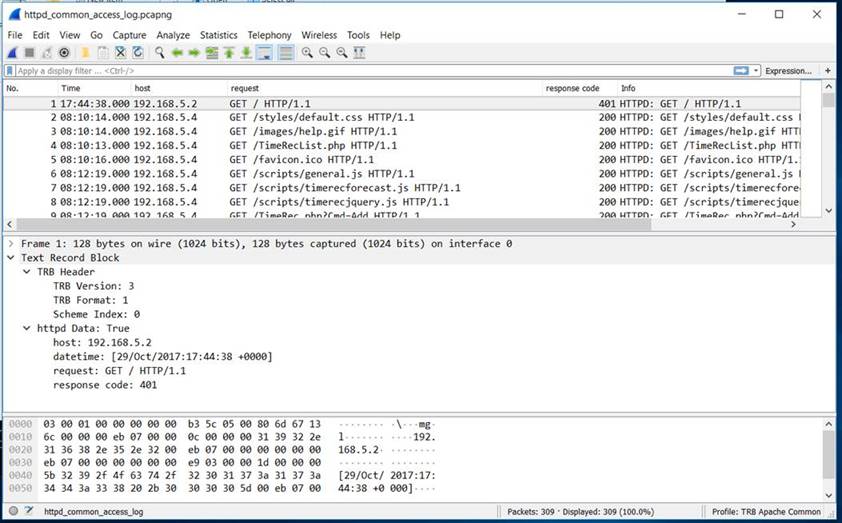Image resolution: width=842 pixels, height=523 pixels.
Task: Open expert information status bar icon
Action: pos(13,511)
